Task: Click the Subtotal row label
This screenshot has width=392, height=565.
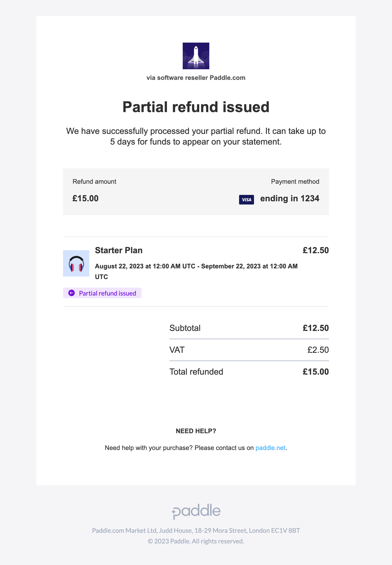Action: pyautogui.click(x=185, y=328)
